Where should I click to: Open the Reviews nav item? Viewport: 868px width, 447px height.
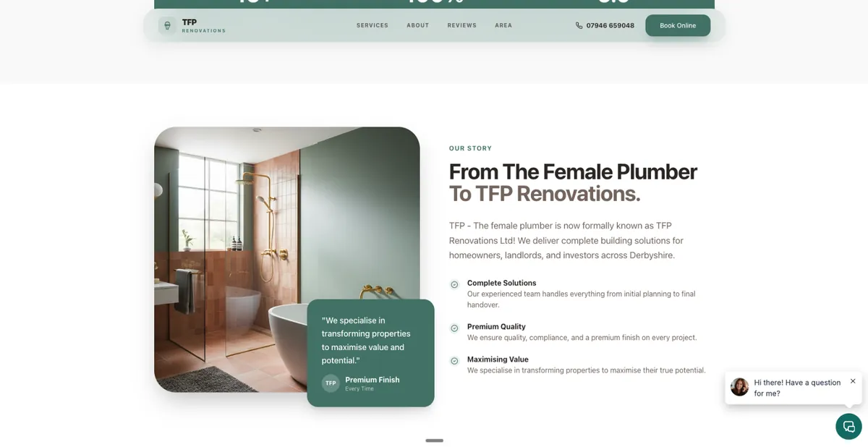[x=461, y=25]
